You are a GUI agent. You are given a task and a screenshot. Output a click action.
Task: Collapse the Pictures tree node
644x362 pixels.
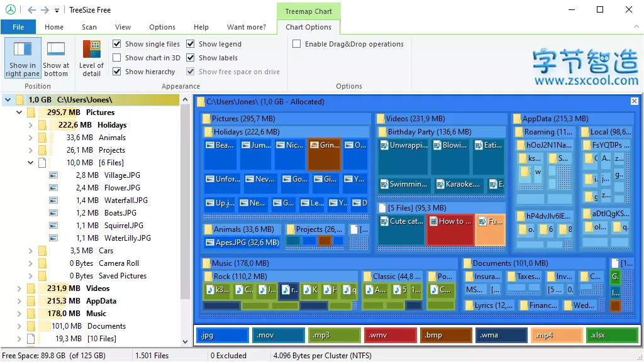click(19, 112)
